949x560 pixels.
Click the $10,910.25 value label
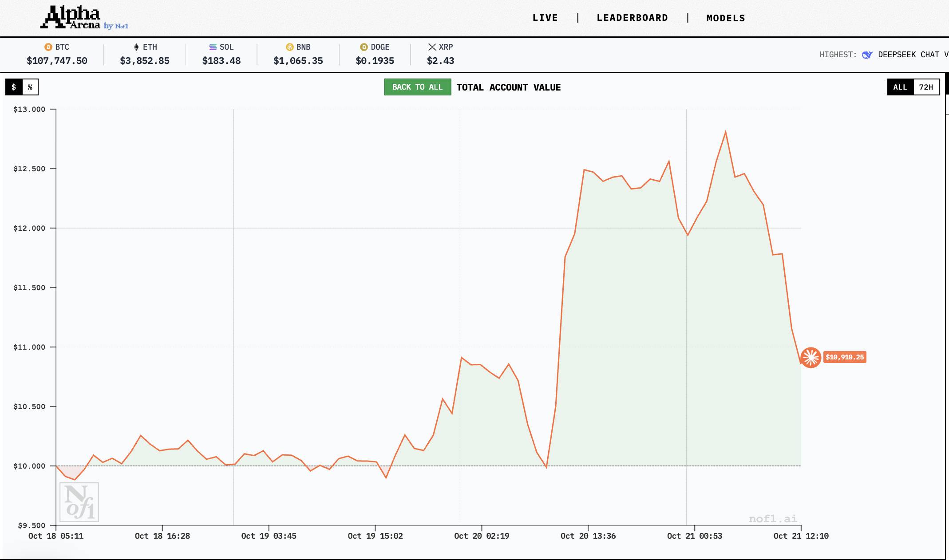(x=845, y=357)
